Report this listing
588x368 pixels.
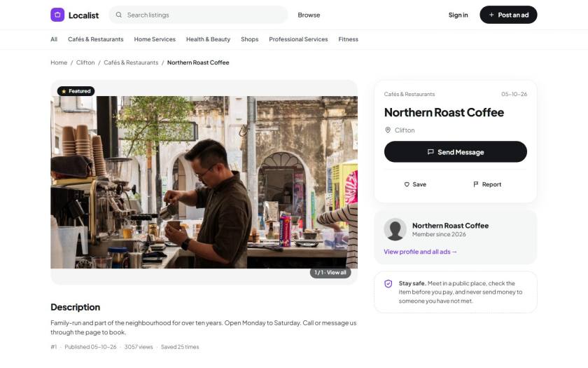[x=487, y=184]
